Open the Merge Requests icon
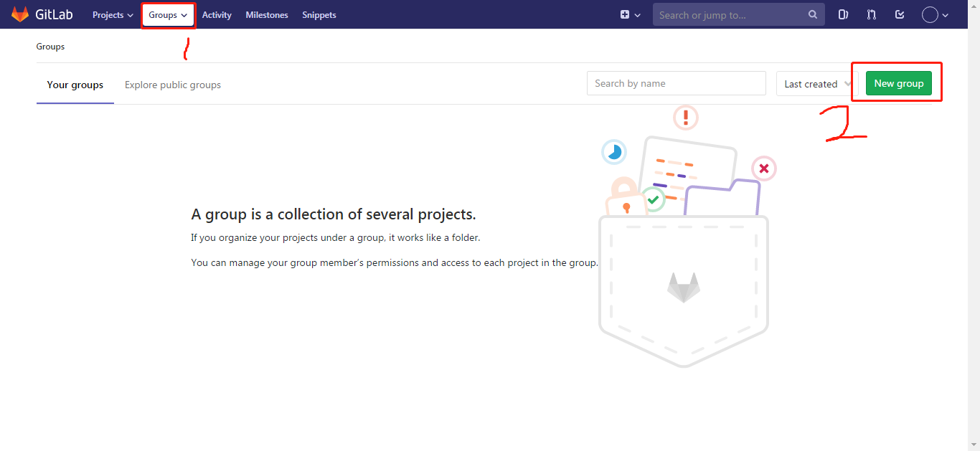 point(871,14)
